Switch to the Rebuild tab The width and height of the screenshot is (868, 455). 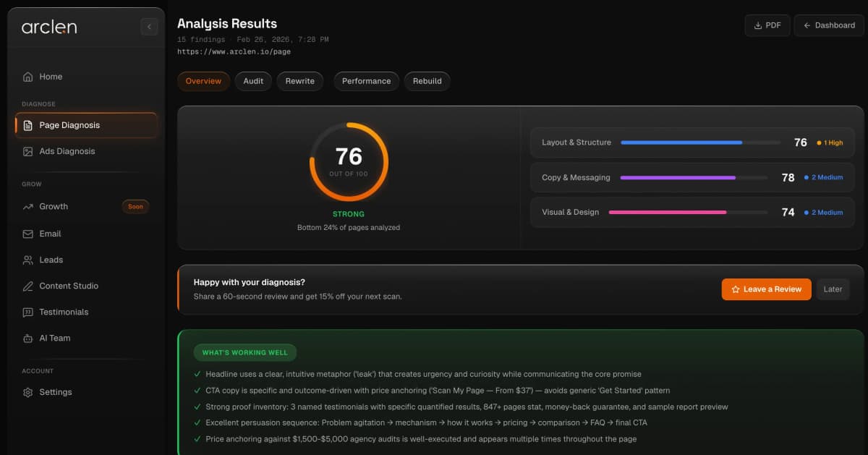tap(427, 81)
